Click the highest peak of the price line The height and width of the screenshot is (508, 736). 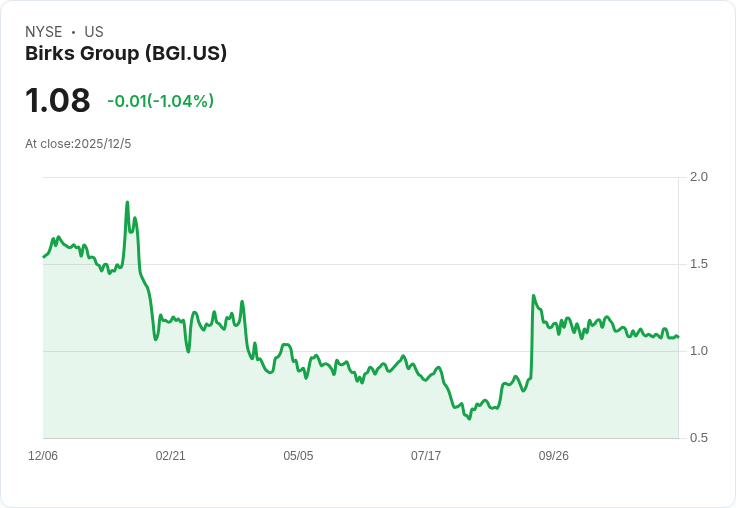[x=127, y=202]
